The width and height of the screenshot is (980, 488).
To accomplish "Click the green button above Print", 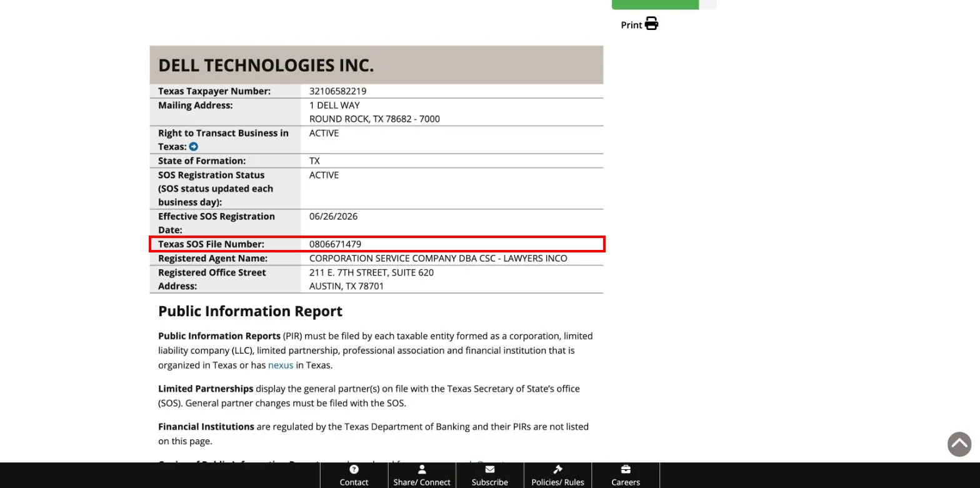I will point(655,4).
